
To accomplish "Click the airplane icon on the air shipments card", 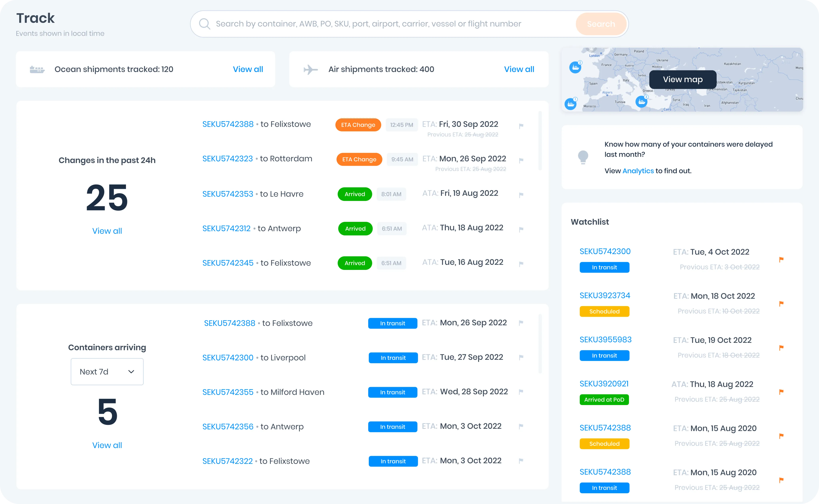I will tap(310, 69).
